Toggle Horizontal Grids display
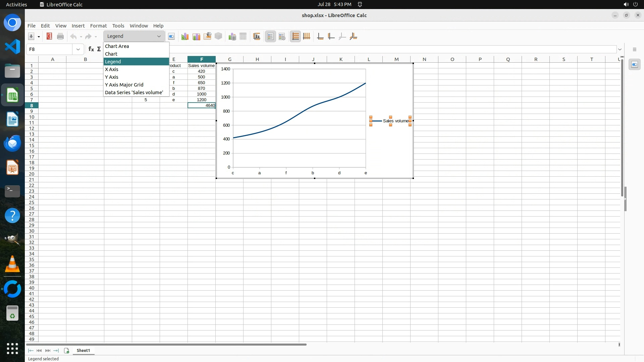The width and height of the screenshot is (644, 362). pos(295,37)
